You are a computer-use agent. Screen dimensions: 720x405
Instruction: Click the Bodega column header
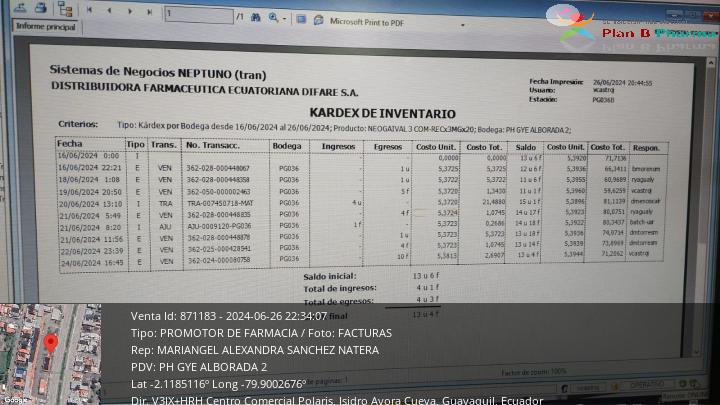point(287,146)
